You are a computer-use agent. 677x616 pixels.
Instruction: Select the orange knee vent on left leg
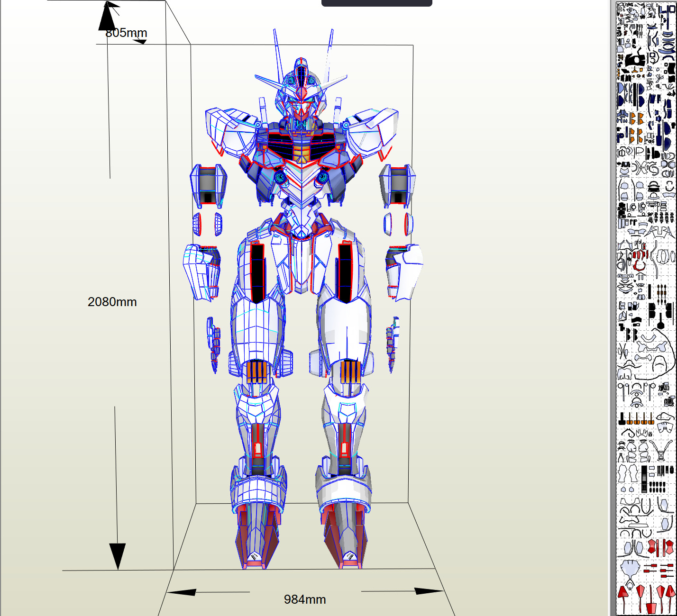point(256,371)
